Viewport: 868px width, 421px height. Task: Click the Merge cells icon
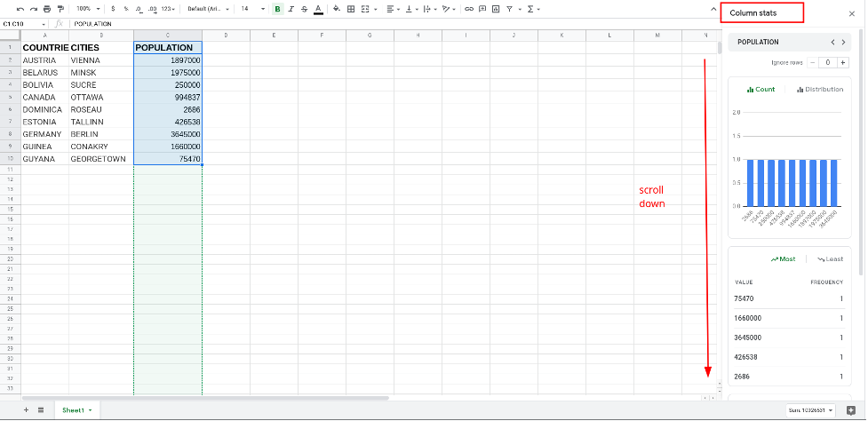(365, 9)
